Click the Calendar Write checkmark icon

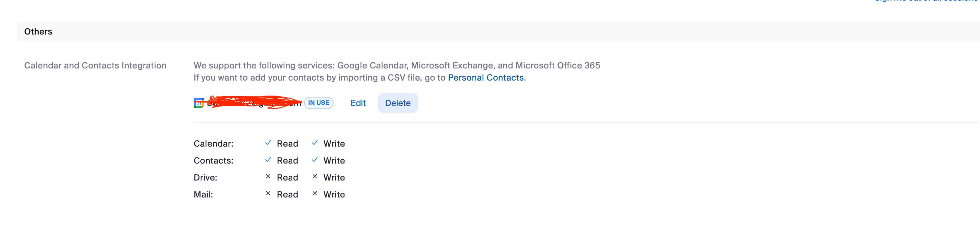(315, 143)
